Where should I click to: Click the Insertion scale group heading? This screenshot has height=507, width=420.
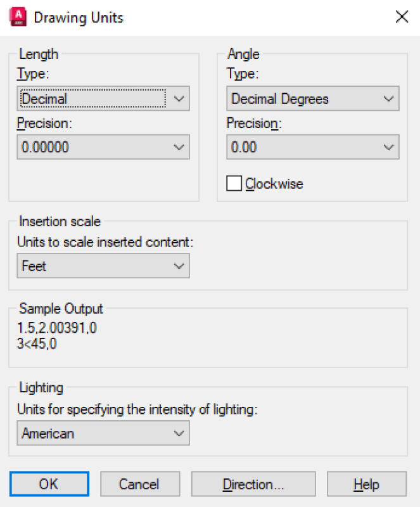[60, 222]
